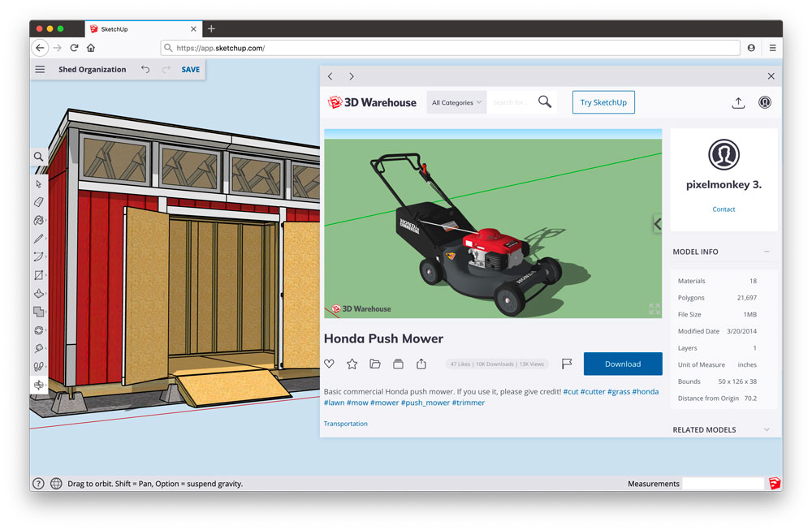Open full-screen view of mower preview
The height and width of the screenshot is (530, 812).
(654, 309)
